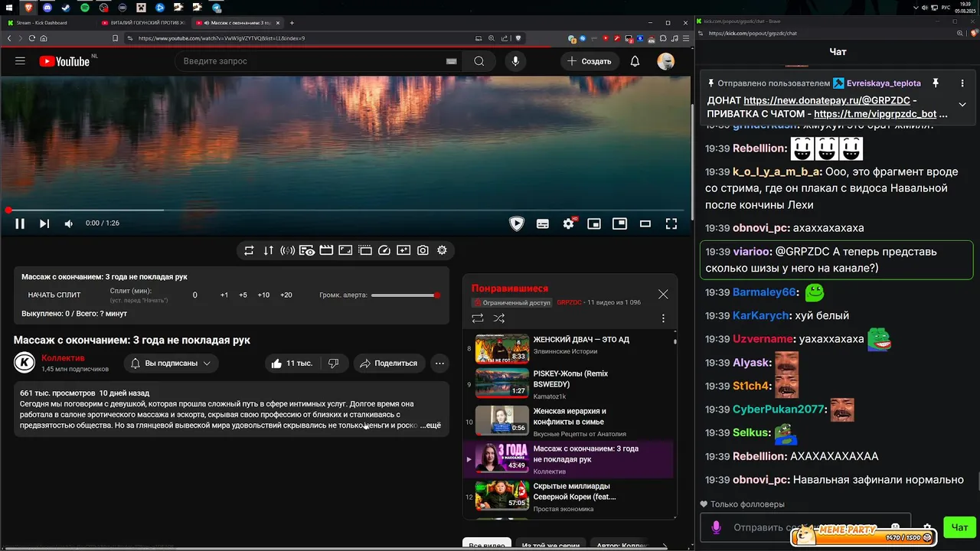Open extension settings gear under the video

[x=442, y=250]
